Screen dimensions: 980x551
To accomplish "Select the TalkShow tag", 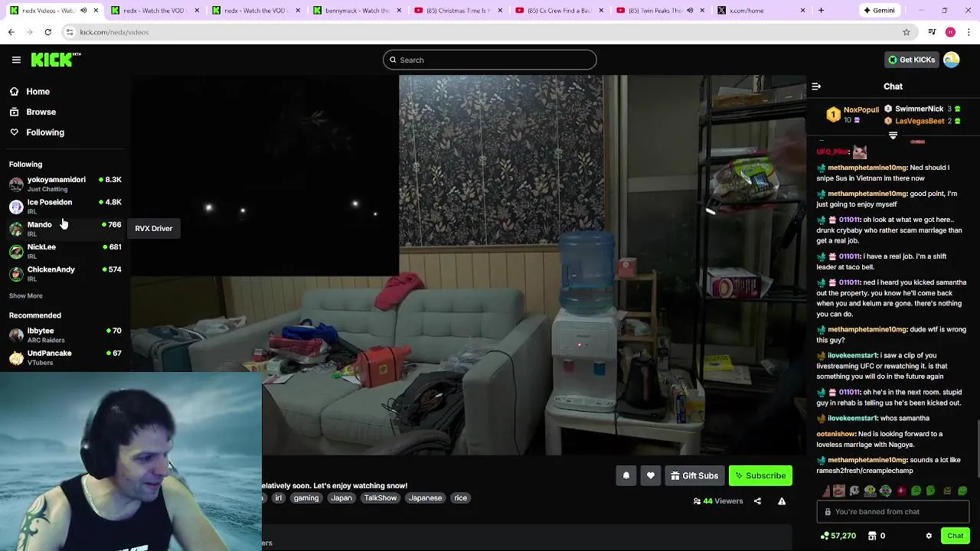I will pyautogui.click(x=381, y=497).
